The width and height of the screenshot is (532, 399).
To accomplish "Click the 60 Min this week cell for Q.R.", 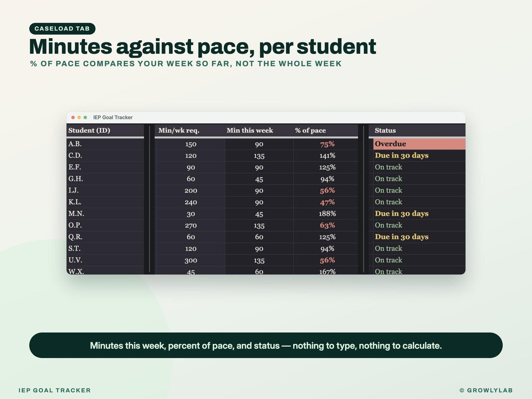I will click(x=259, y=237).
